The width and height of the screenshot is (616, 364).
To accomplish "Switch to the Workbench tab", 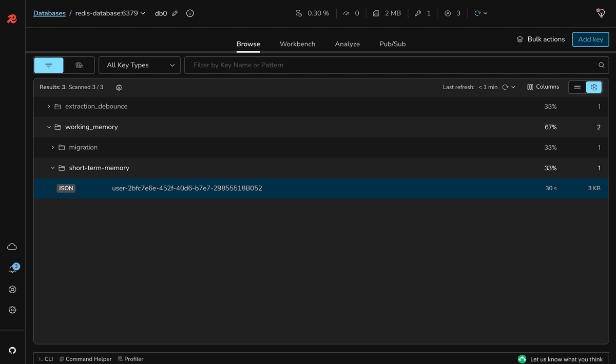I will tap(297, 44).
